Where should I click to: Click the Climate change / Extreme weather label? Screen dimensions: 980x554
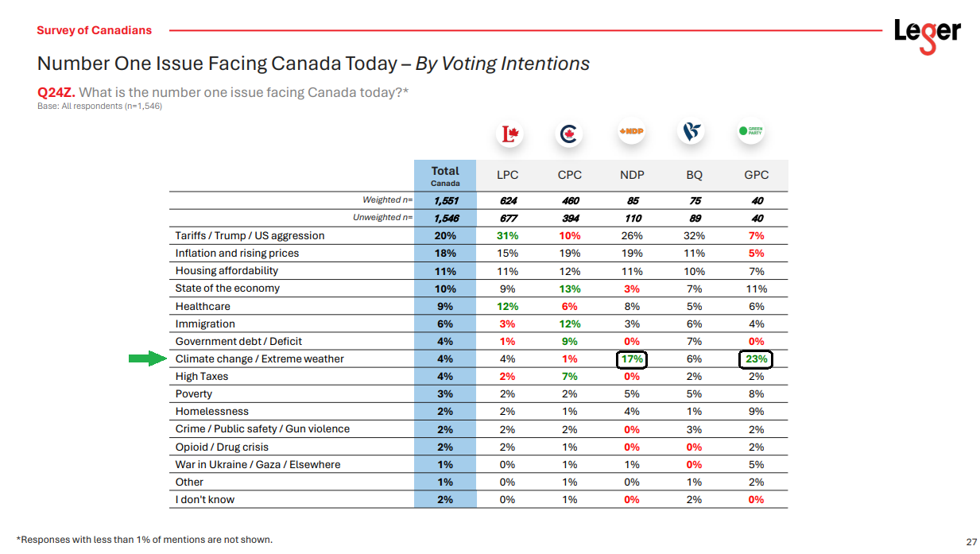click(x=259, y=359)
